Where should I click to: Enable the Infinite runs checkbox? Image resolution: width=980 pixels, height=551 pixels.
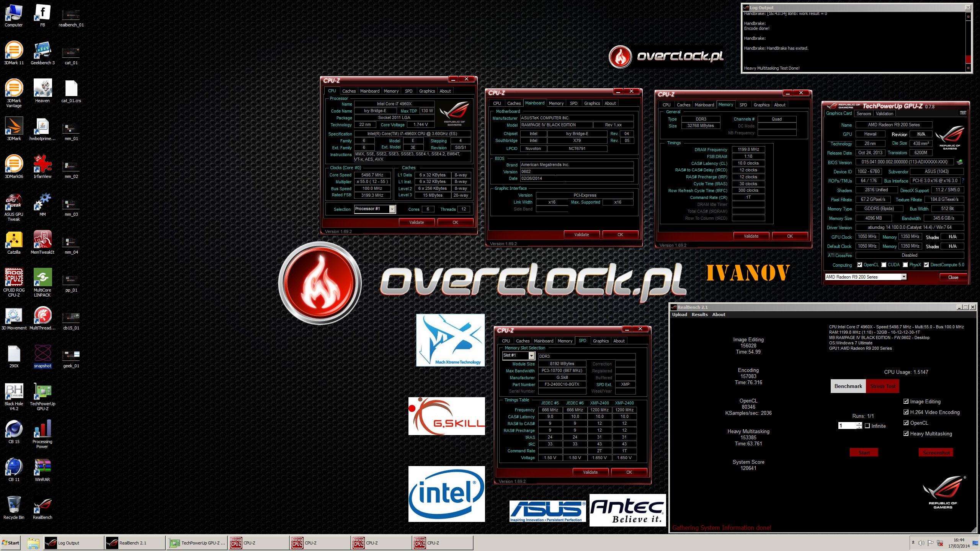(x=867, y=426)
